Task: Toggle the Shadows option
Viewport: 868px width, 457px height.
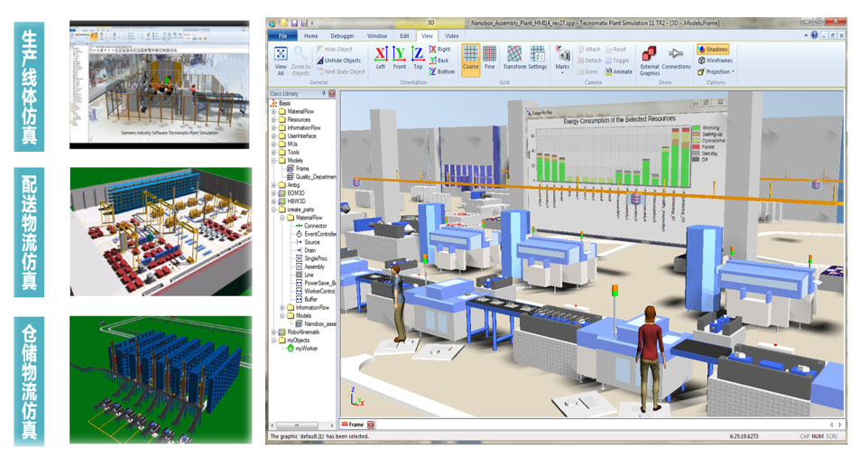Action: click(x=713, y=49)
